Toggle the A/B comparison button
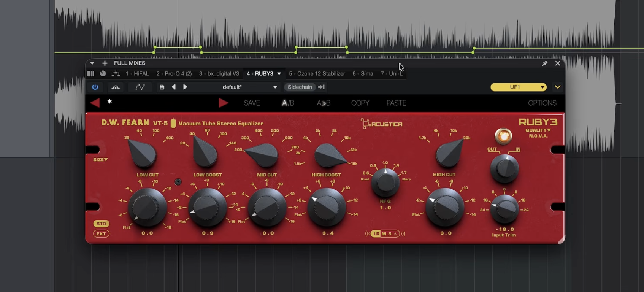 tap(288, 103)
